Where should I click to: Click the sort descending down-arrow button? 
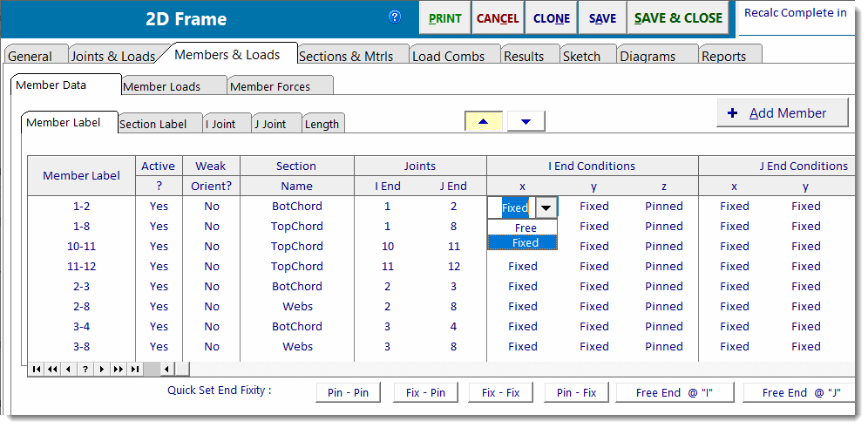point(526,122)
